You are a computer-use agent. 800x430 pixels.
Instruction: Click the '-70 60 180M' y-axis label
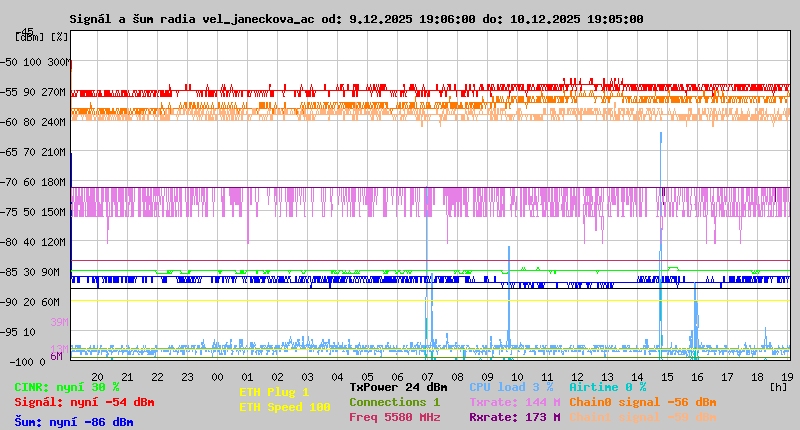[x=34, y=182]
